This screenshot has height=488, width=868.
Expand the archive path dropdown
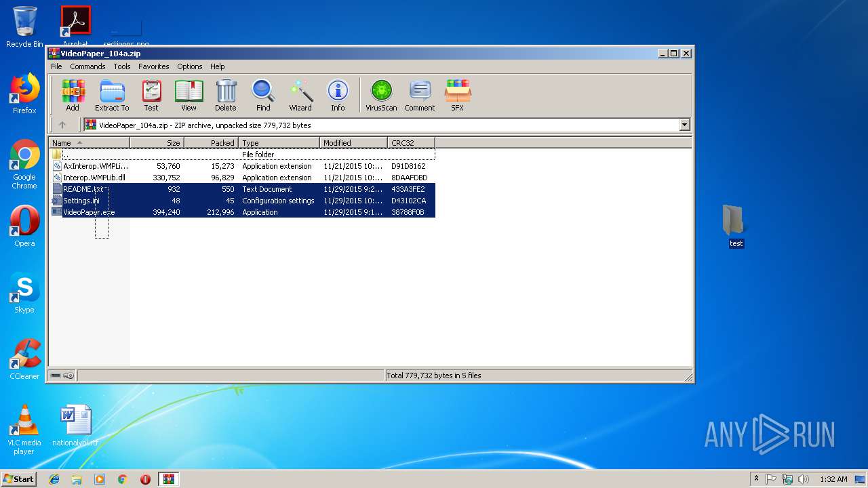pyautogui.click(x=684, y=125)
